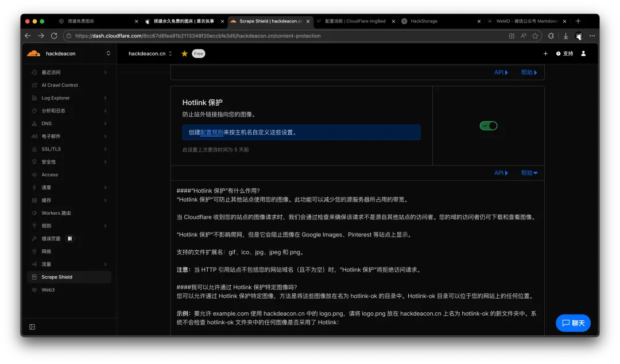Click the 流量 sidebar icon

34,264
